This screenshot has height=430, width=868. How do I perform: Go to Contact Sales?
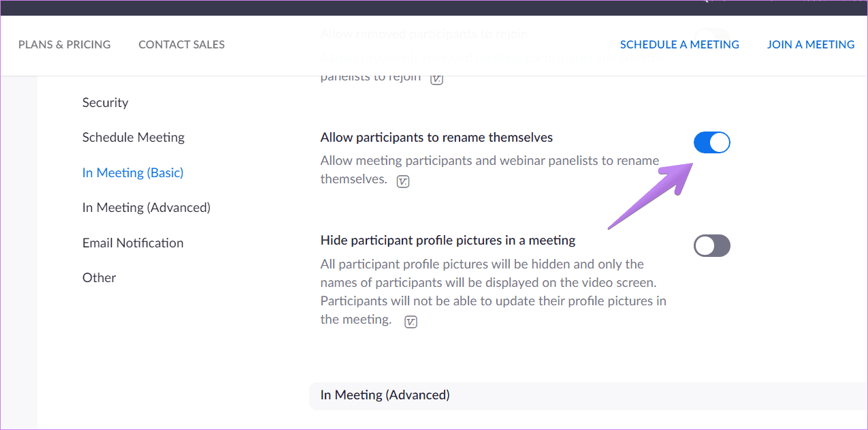point(182,44)
